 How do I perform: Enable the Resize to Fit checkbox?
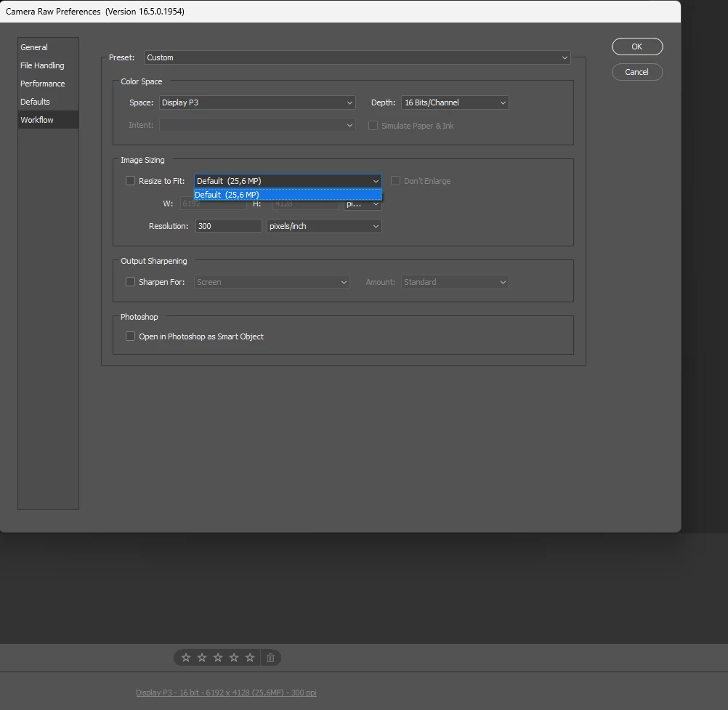pos(131,181)
